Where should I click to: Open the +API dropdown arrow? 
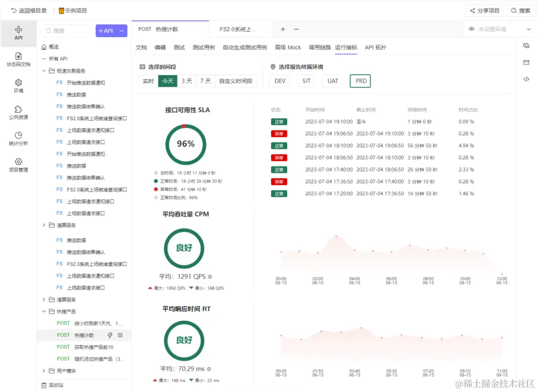coord(122,30)
